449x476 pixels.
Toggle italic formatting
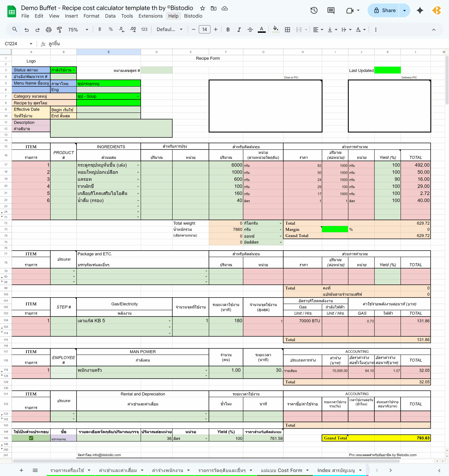(x=239, y=29)
